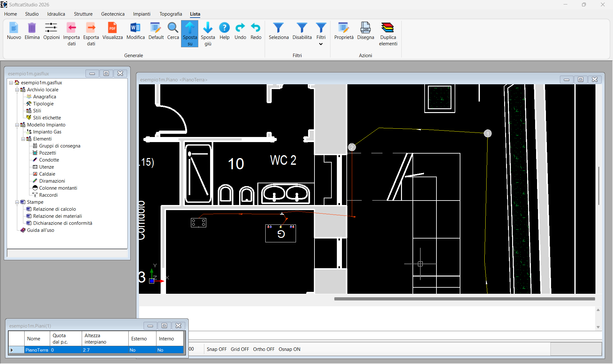The width and height of the screenshot is (613, 364).
Task: Click node 2 marker in drawing
Action: tap(352, 147)
